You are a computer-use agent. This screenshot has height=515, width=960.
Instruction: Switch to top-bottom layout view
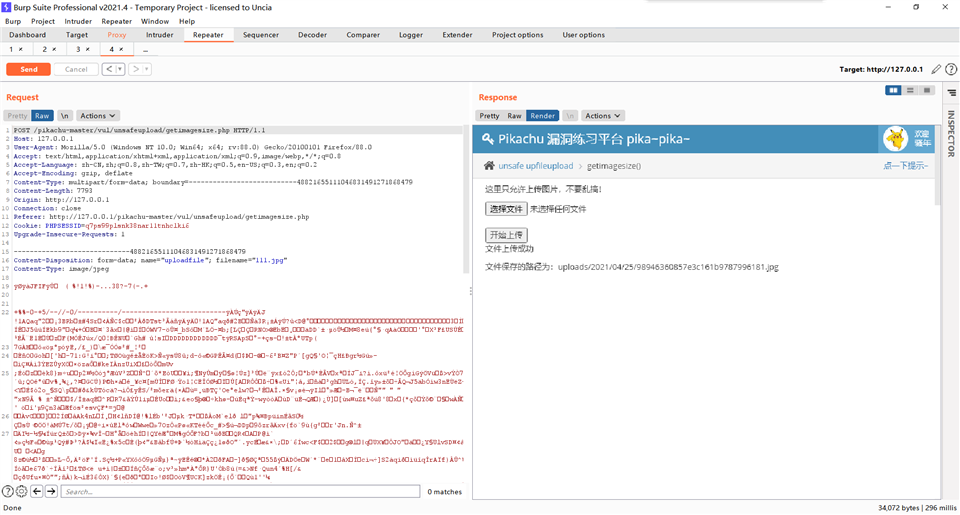click(910, 91)
